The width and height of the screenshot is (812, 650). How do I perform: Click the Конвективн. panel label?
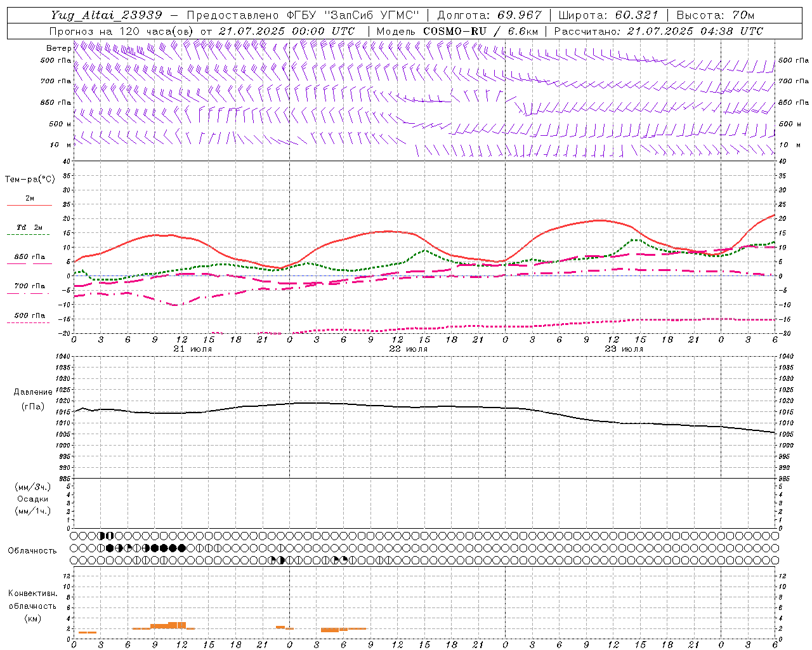click(x=32, y=594)
